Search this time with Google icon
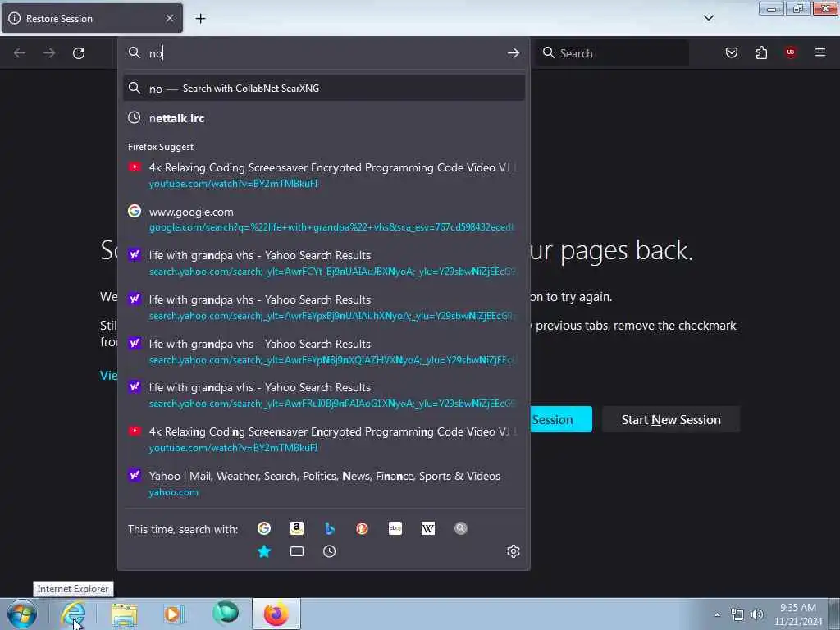This screenshot has width=840, height=630. [264, 529]
